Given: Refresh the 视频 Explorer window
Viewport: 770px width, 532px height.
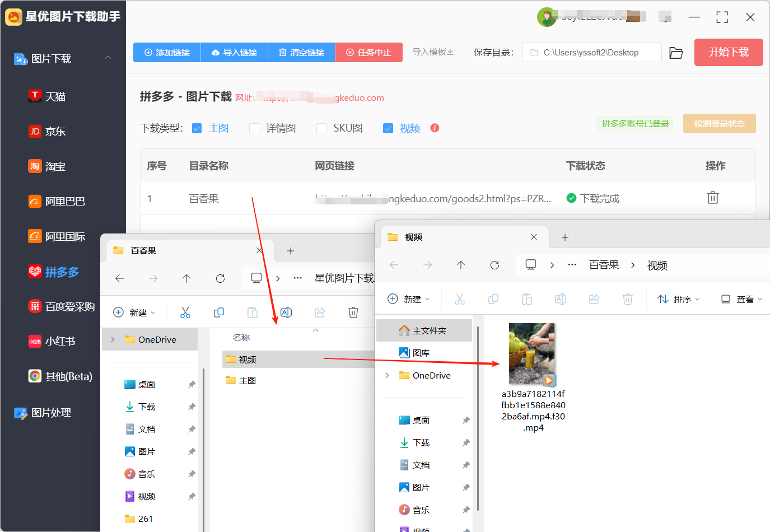Looking at the screenshot, I should [x=494, y=265].
